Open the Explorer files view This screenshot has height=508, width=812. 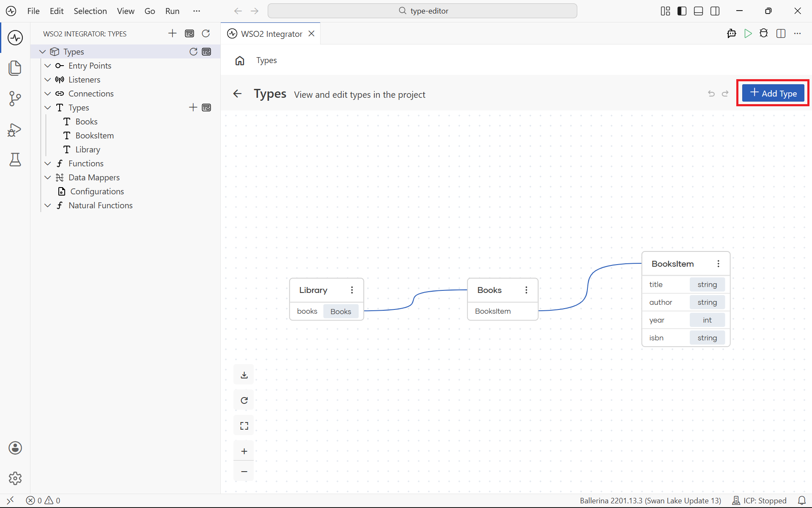coord(15,68)
